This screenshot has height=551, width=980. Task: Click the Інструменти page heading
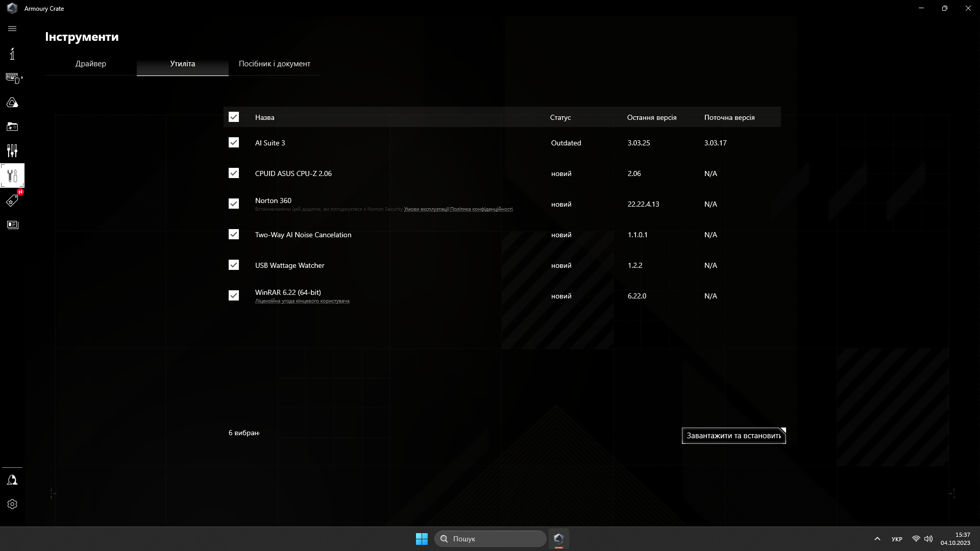(82, 37)
